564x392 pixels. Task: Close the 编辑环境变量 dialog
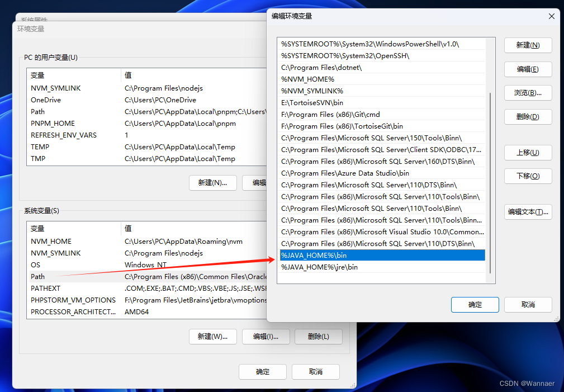[x=551, y=16]
